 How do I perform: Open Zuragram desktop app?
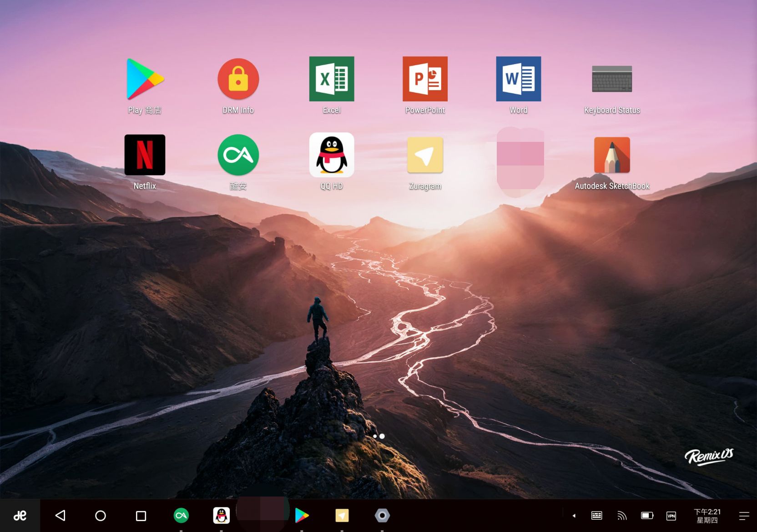[425, 155]
